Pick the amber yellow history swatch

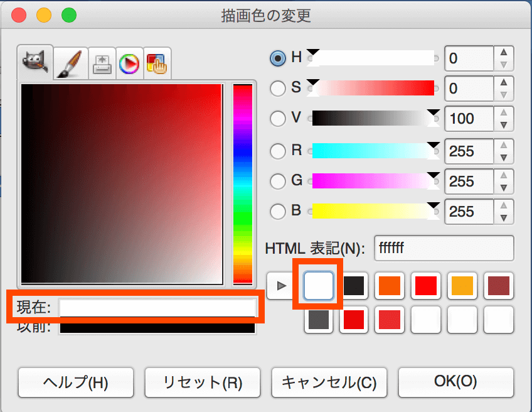[x=462, y=286]
